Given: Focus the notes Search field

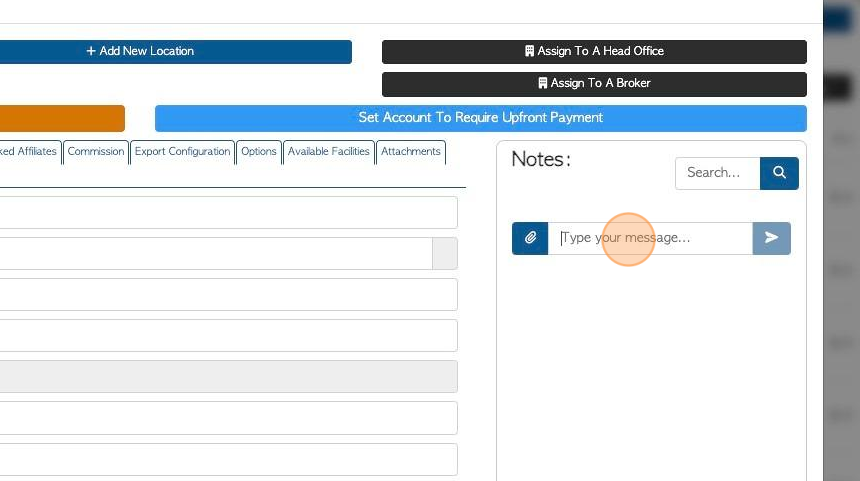Looking at the screenshot, I should 717,173.
